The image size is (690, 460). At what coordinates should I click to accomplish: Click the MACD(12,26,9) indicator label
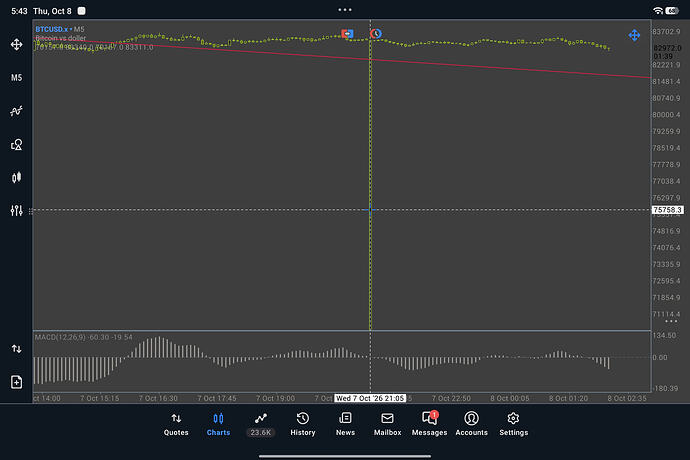click(59, 337)
